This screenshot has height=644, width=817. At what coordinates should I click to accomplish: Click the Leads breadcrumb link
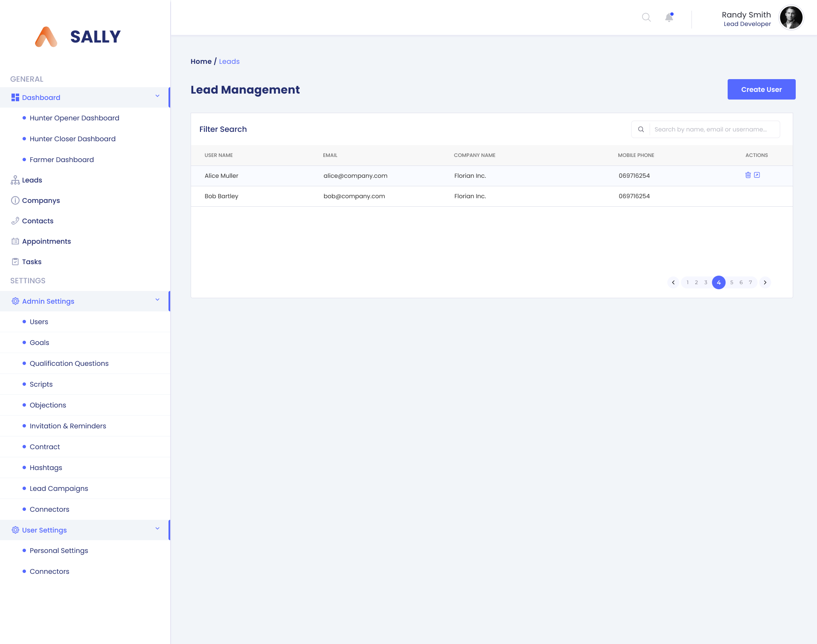click(229, 61)
